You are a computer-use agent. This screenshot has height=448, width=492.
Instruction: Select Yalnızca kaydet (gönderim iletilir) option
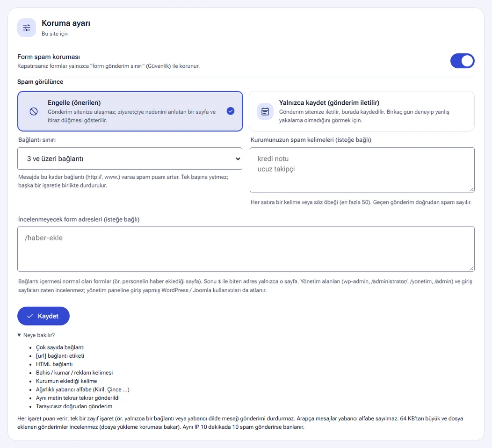coord(362,111)
